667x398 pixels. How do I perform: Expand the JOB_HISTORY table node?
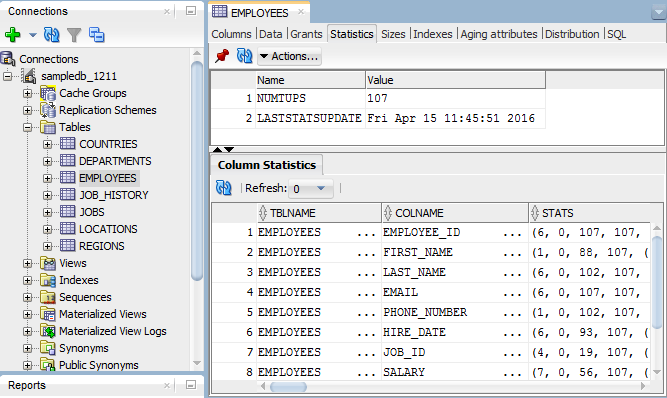pos(48,196)
